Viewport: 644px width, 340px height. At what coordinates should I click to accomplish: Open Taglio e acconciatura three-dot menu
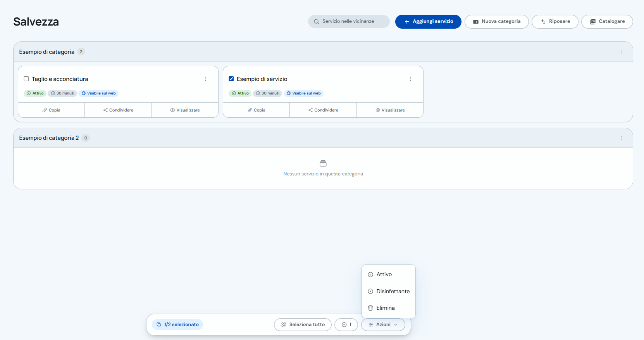(206, 79)
